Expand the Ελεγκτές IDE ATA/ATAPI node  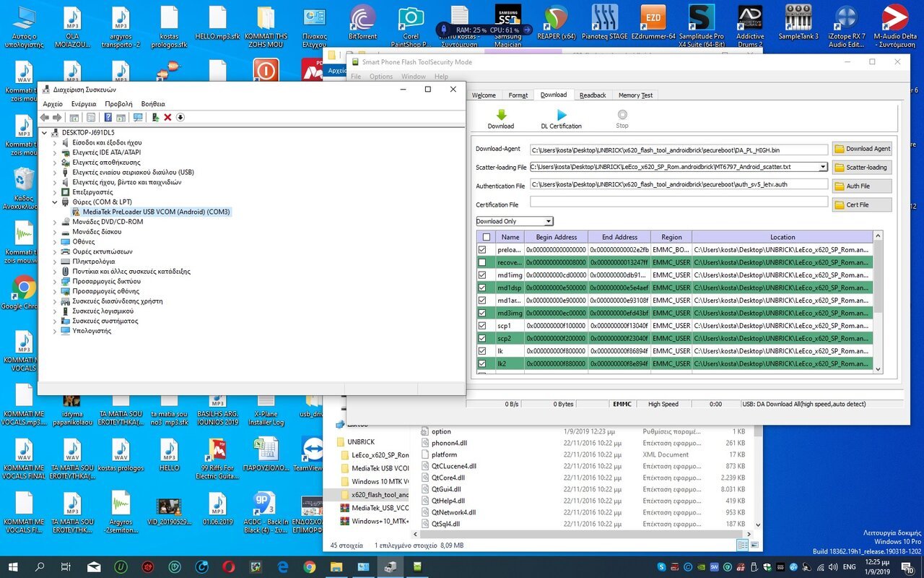[x=55, y=152]
